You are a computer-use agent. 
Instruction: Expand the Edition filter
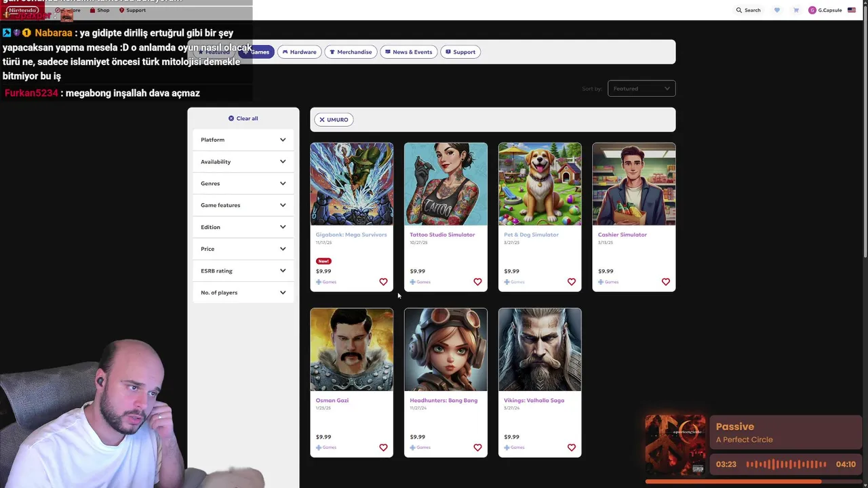pos(243,227)
